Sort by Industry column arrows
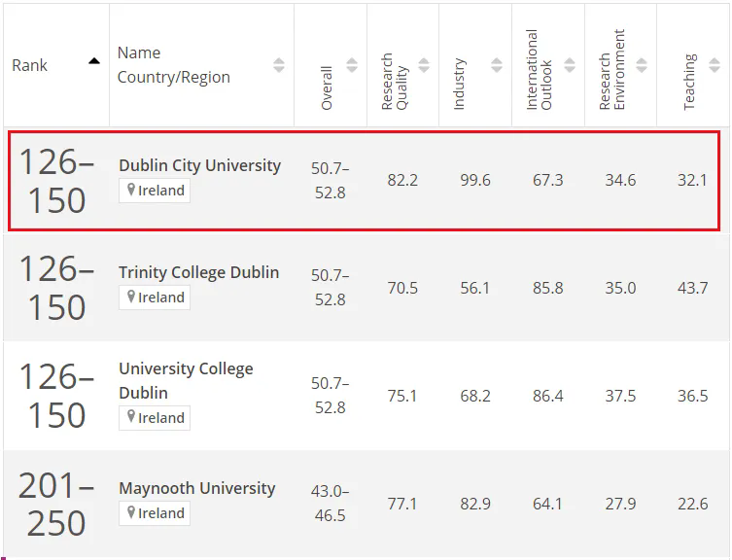 click(497, 65)
